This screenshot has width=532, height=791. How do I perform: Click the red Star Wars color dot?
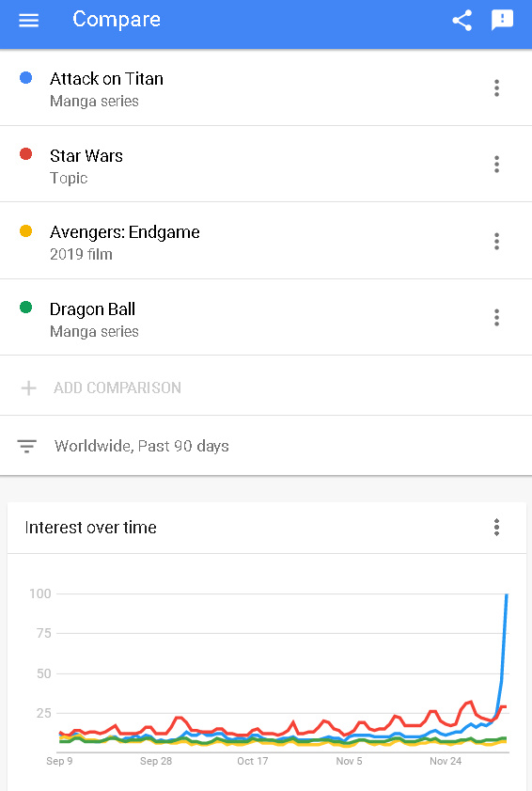25,154
